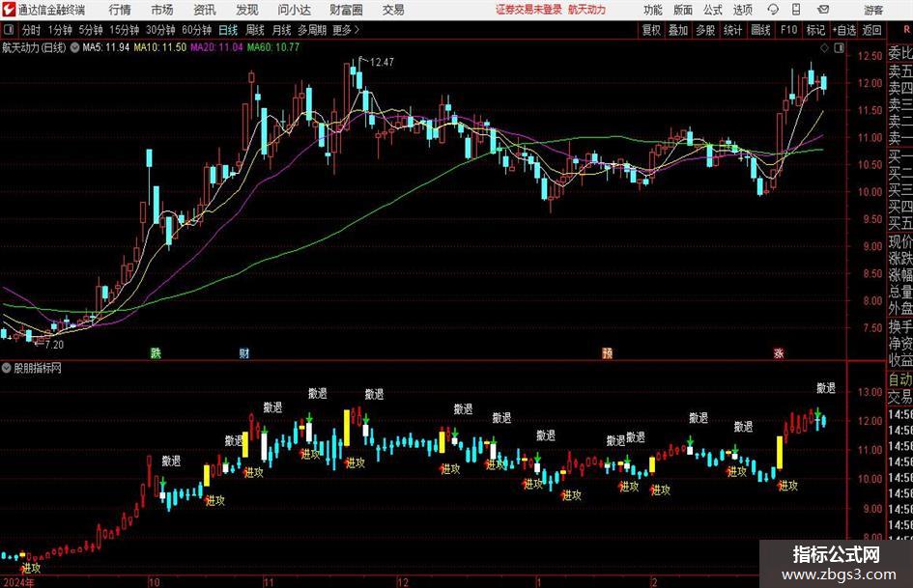Open the 发现 menu
The height and width of the screenshot is (588, 913).
coord(247,10)
